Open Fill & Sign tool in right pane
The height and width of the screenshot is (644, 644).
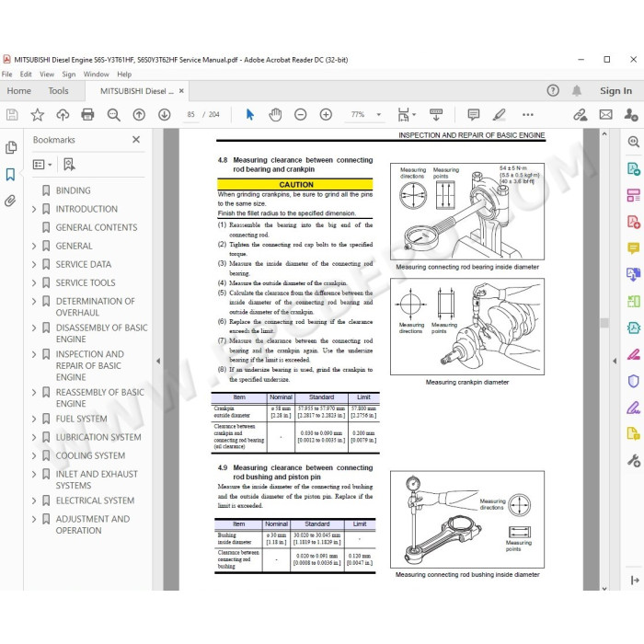point(633,408)
